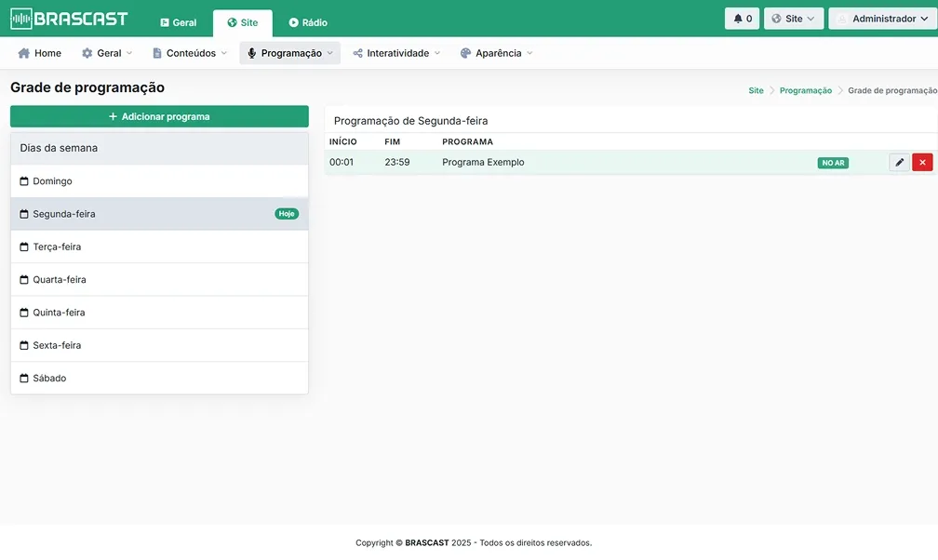Switch to the Geral top tab
Screen dimensions: 938x560
[179, 22]
